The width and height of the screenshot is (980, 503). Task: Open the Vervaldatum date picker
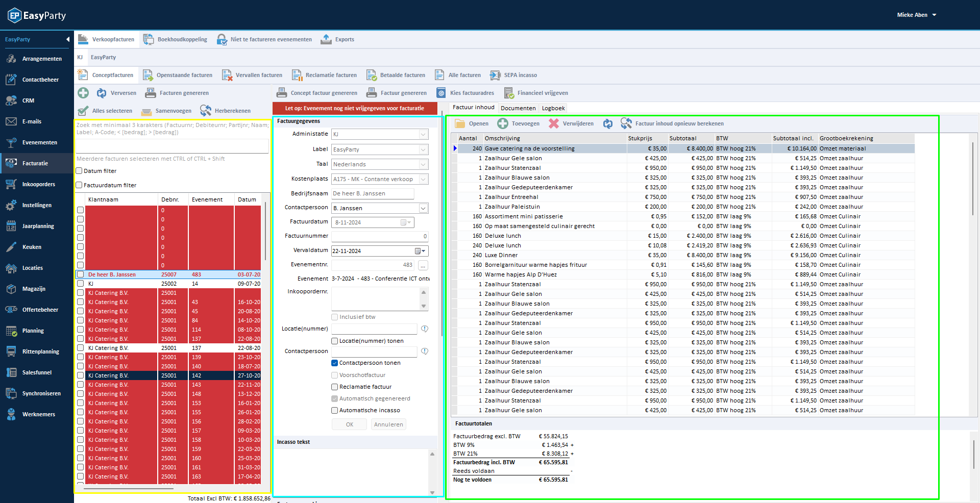420,251
